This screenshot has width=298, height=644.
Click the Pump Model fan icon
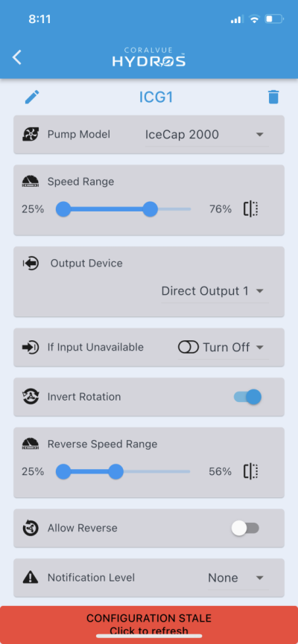pyautogui.click(x=31, y=134)
